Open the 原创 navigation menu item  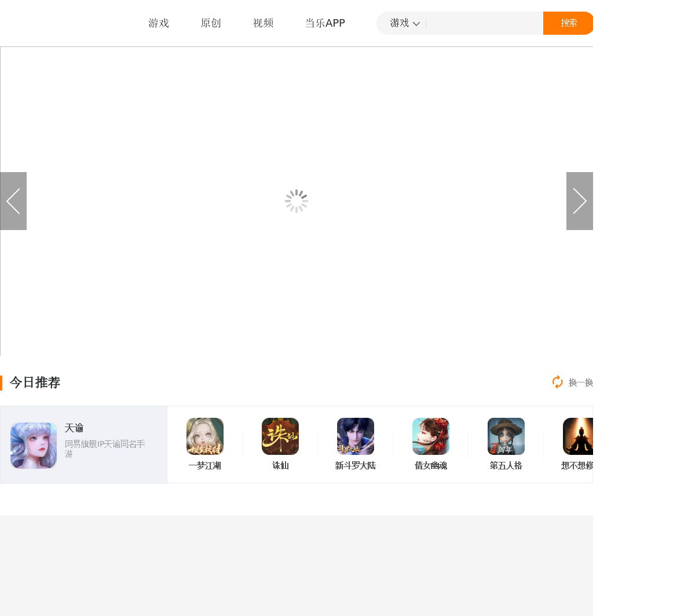click(211, 23)
